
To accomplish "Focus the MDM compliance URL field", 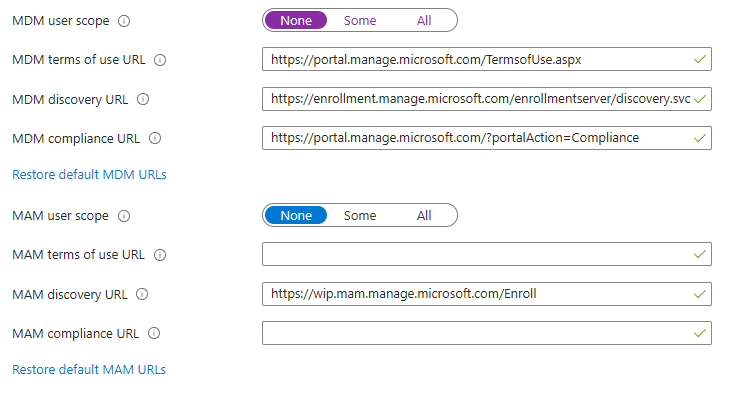I will coord(487,138).
